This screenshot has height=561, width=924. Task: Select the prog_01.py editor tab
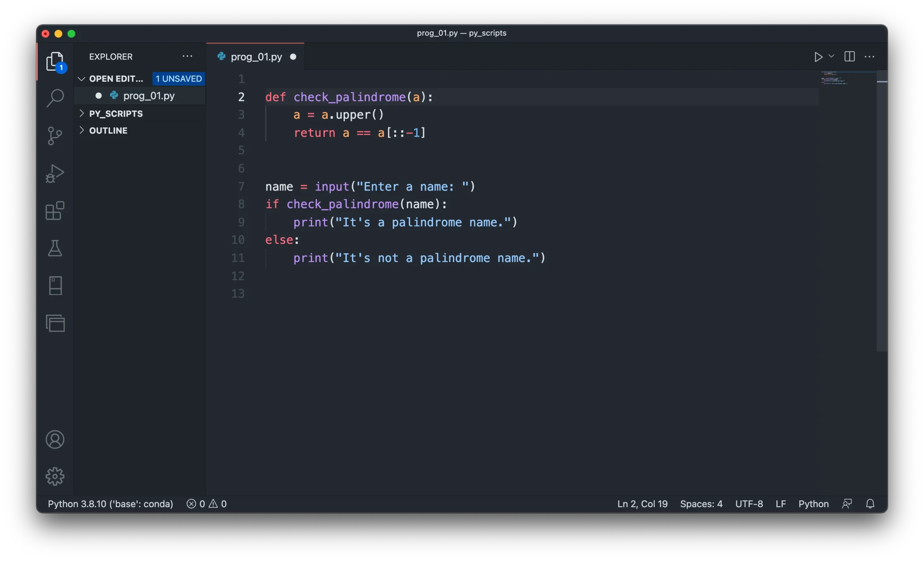point(256,57)
